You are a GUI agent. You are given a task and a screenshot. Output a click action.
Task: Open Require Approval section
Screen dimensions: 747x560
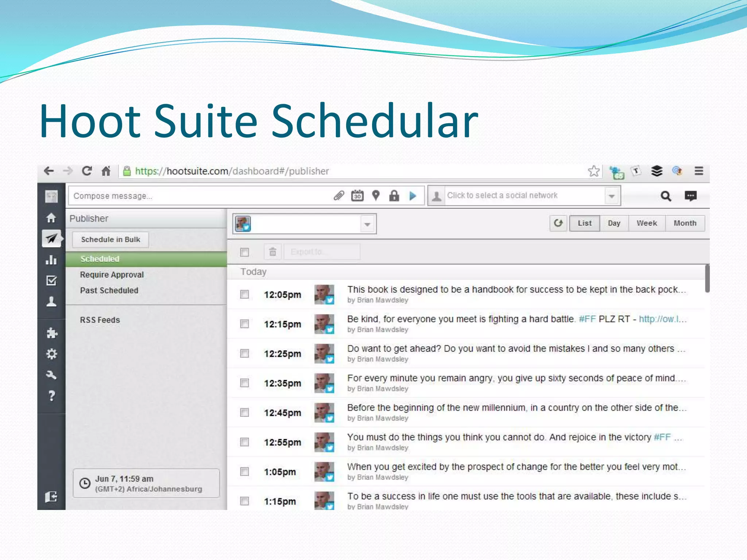112,275
